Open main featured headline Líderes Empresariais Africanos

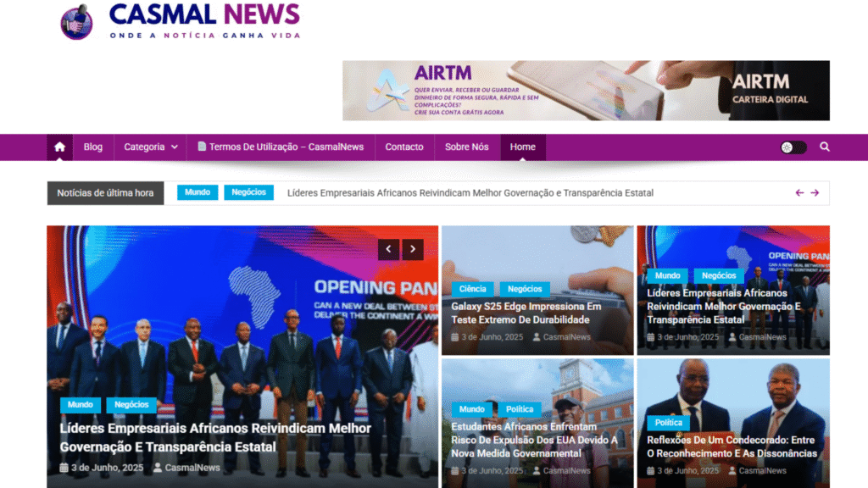pyautogui.click(x=216, y=438)
